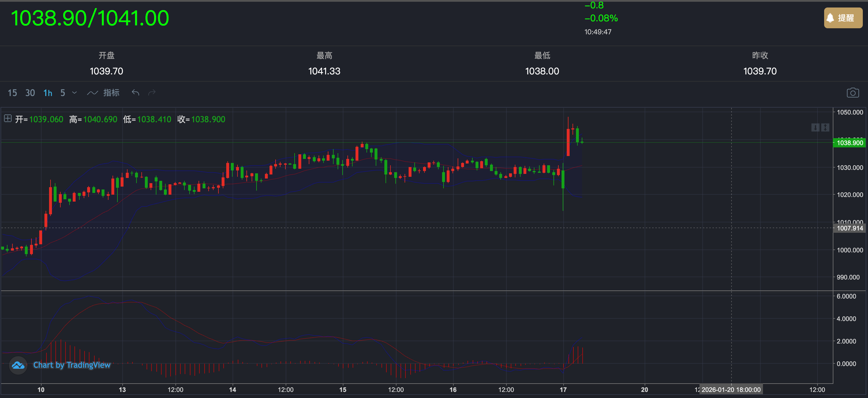The height and width of the screenshot is (398, 868).
Task: Click the maximize pane double arrow icon
Action: coord(825,127)
